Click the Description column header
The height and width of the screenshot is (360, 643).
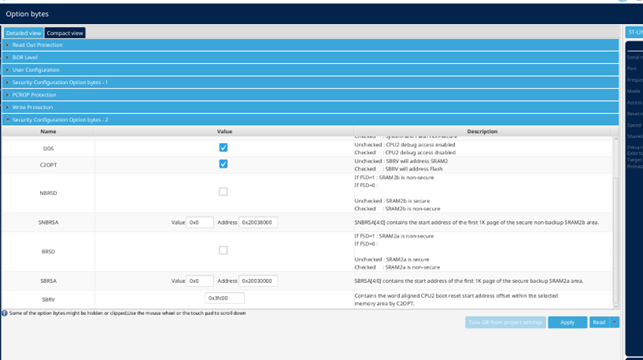(482, 132)
